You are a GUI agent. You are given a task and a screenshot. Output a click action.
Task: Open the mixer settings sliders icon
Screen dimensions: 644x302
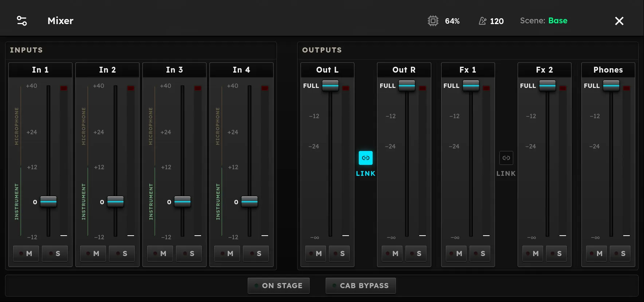(22, 21)
